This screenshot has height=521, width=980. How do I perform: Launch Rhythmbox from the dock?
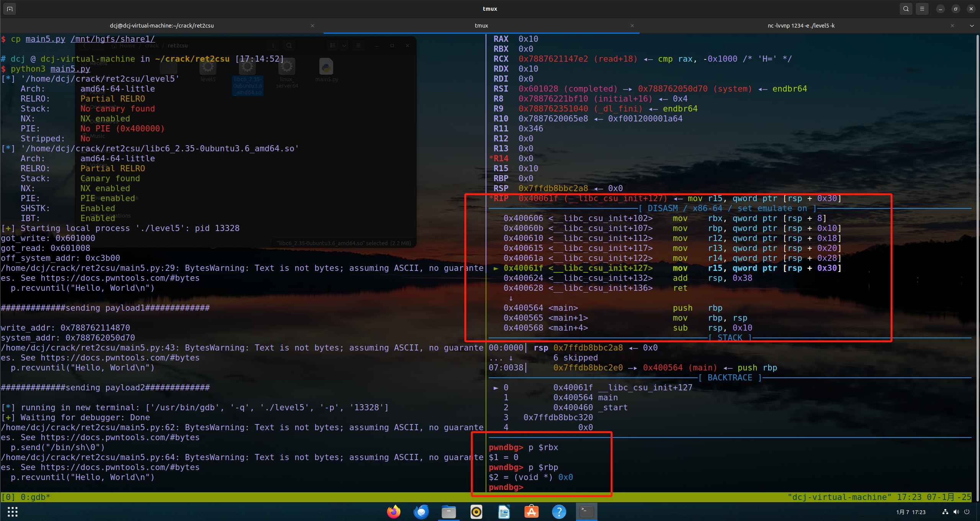(476, 512)
